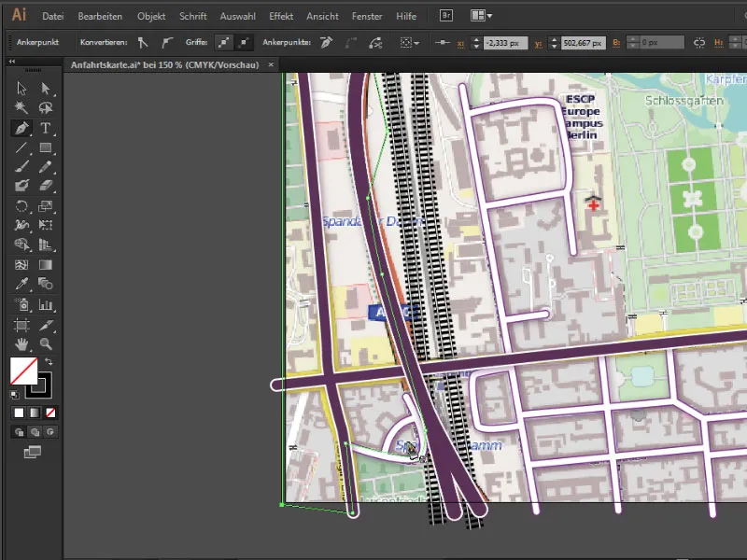747x560 pixels.
Task: Open the Bearbeiten menu
Action: click(100, 16)
